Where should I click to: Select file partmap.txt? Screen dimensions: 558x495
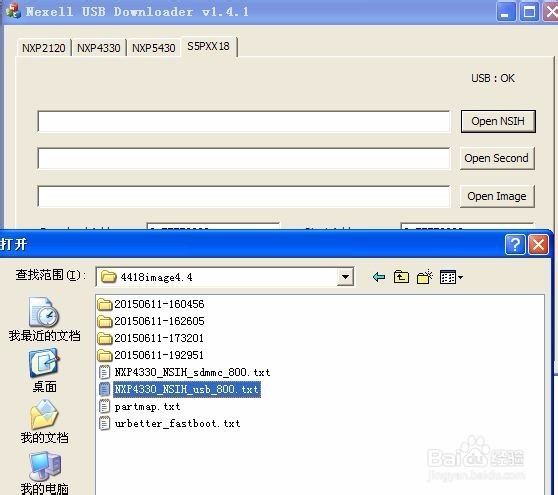[x=140, y=406]
